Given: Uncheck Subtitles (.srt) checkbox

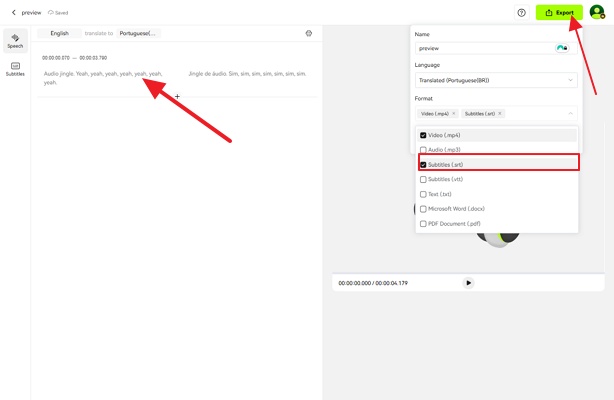Looking at the screenshot, I should pyautogui.click(x=423, y=165).
